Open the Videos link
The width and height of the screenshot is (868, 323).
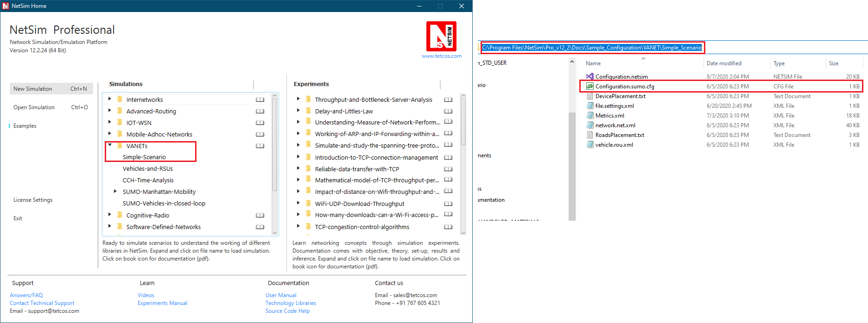click(146, 295)
